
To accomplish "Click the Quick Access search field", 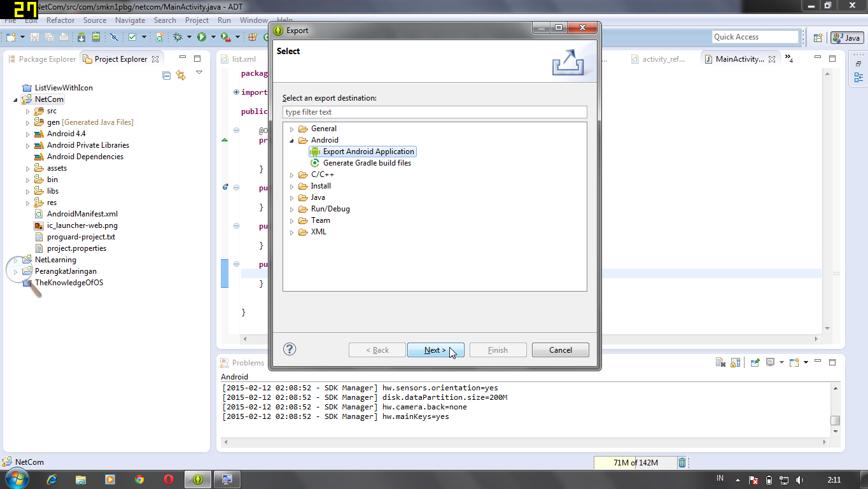I will 755,37.
